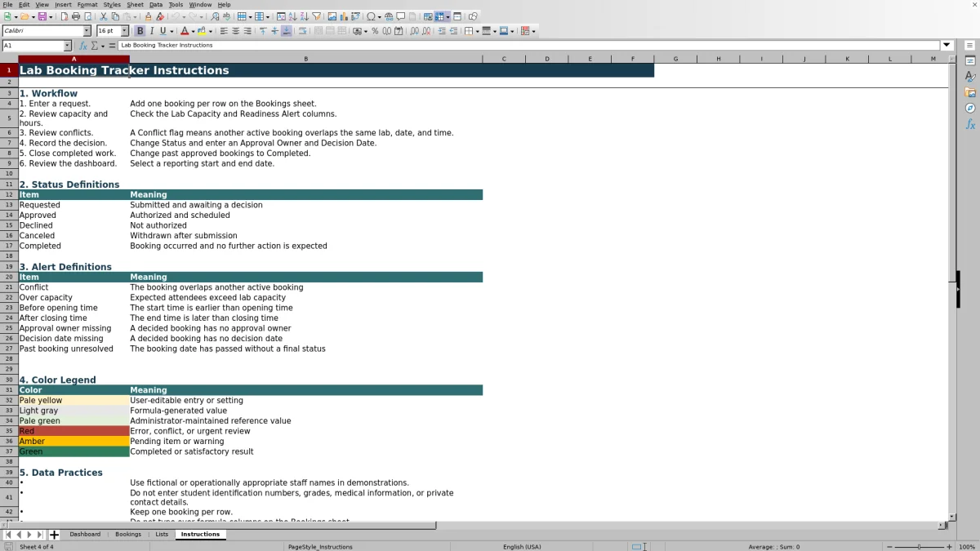980x551 pixels.
Task: Click the Insert Special Character omega icon
Action: 372,16
